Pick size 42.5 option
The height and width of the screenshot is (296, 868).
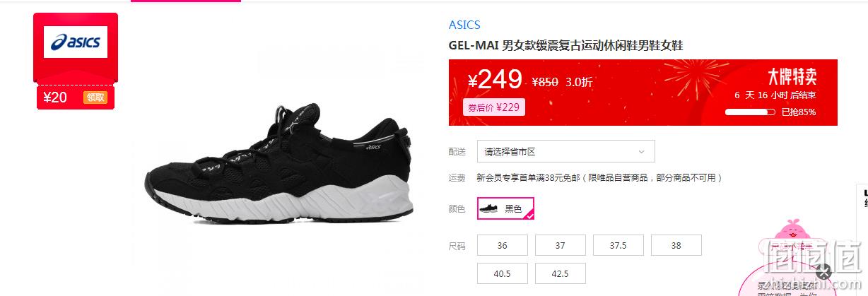tap(561, 273)
